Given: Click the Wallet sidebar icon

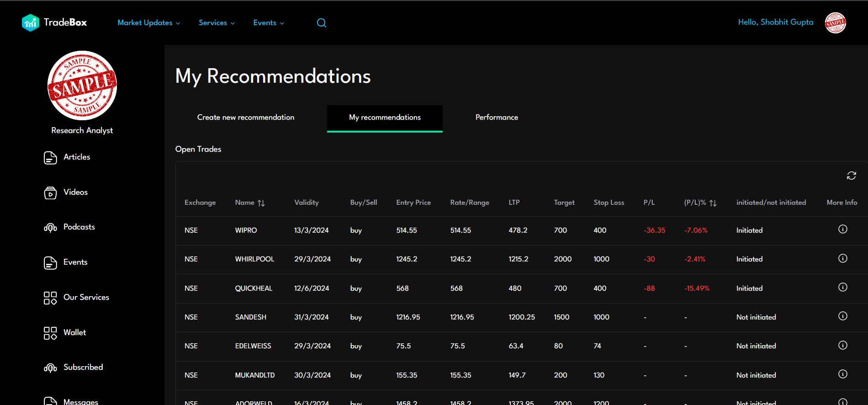Looking at the screenshot, I should click(x=50, y=333).
